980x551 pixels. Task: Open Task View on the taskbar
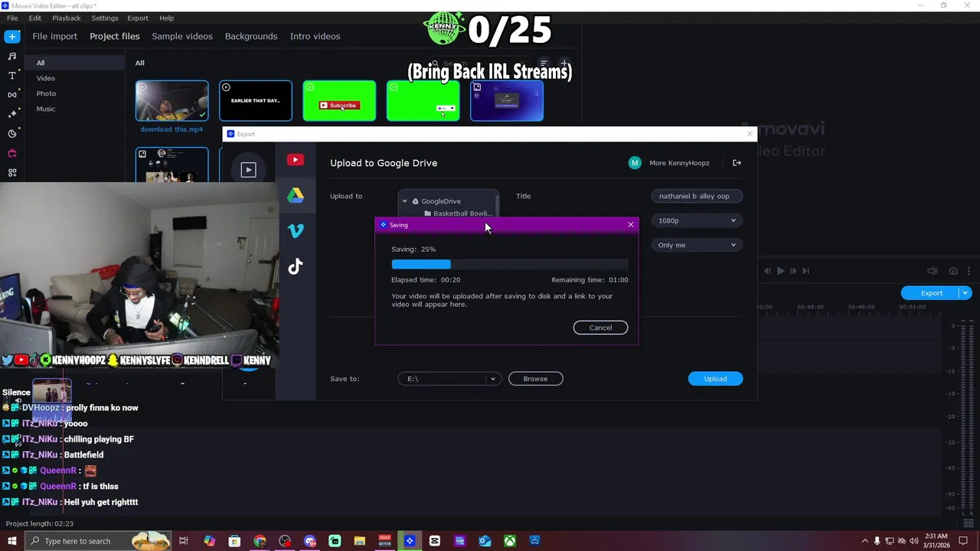[x=184, y=541]
